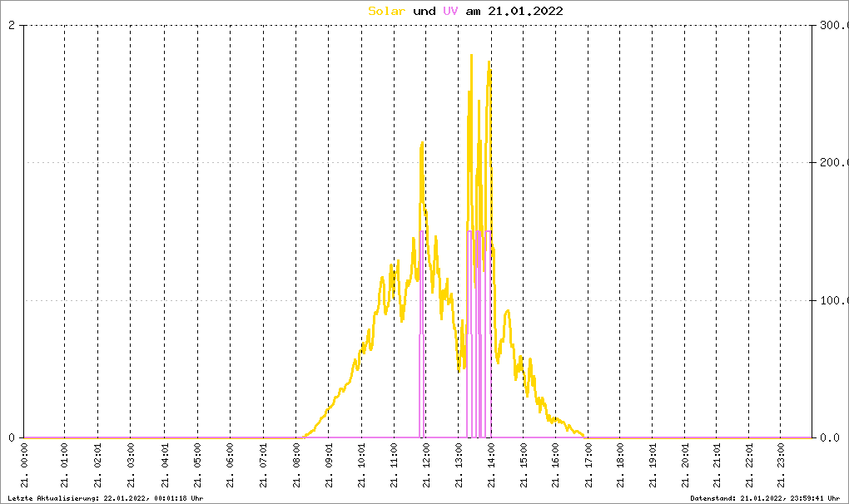The image size is (849, 504).
Task: Click x-axis label '21. 08:00'
Action: pyautogui.click(x=296, y=466)
